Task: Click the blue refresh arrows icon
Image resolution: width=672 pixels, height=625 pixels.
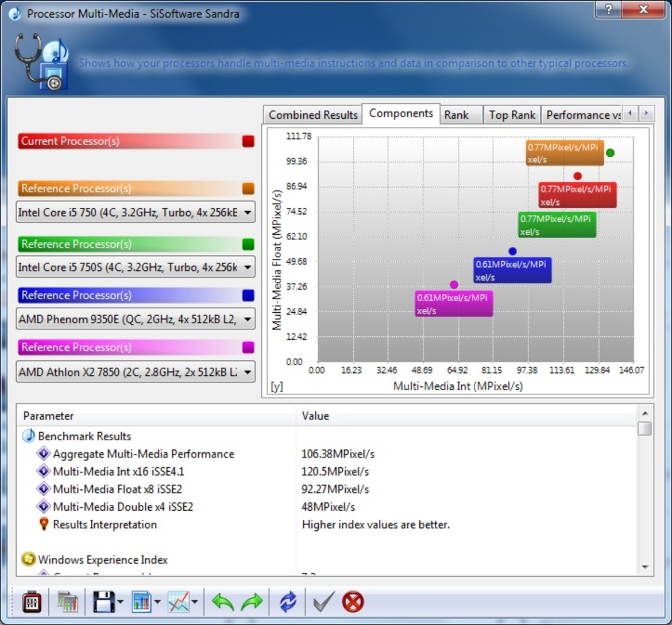Action: 288,602
